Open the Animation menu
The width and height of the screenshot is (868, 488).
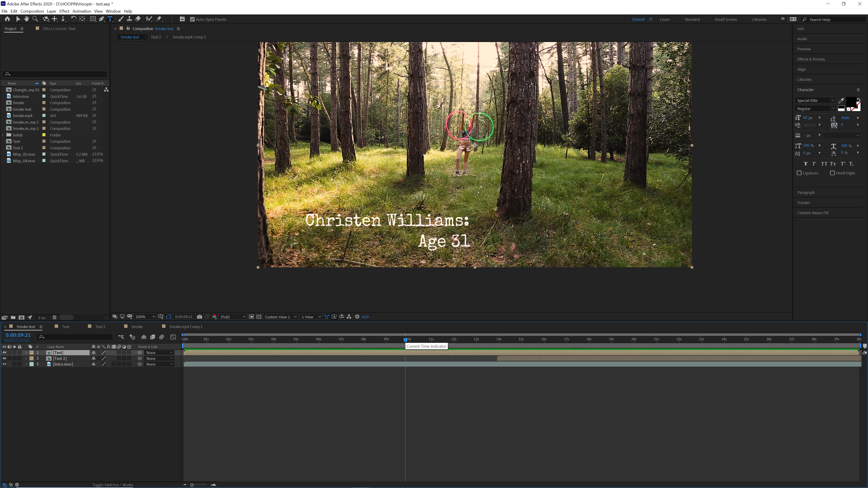pyautogui.click(x=82, y=11)
